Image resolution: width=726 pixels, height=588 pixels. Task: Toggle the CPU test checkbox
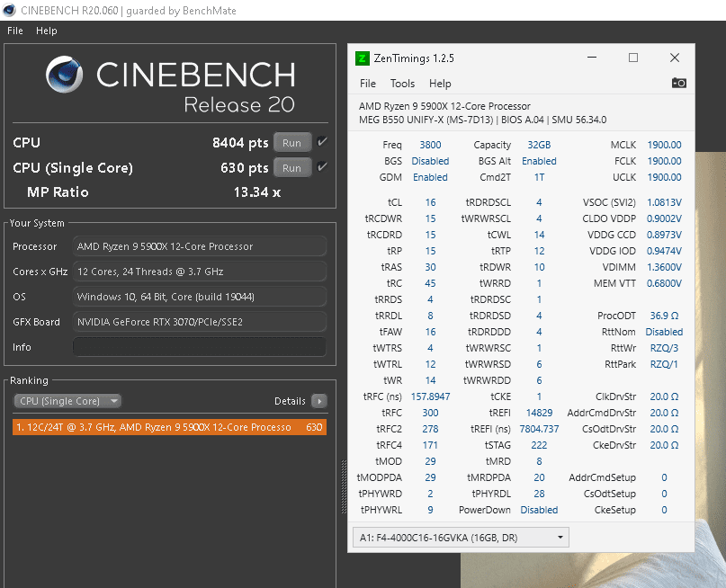pos(322,141)
